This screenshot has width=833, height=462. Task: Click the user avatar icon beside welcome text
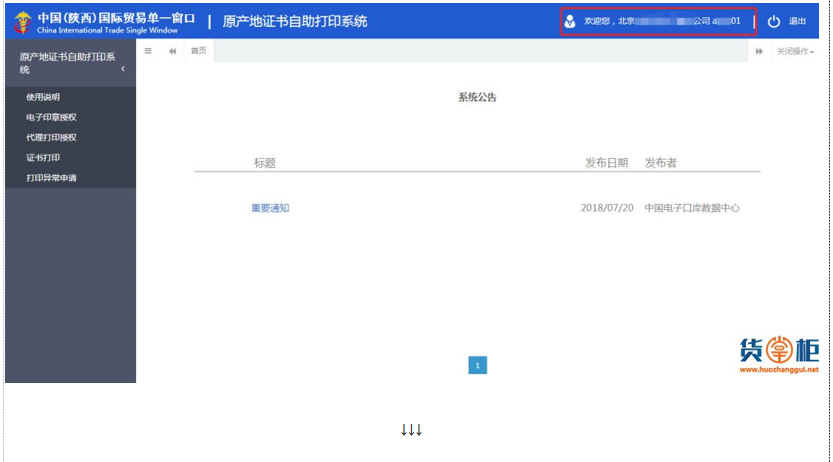(570, 21)
